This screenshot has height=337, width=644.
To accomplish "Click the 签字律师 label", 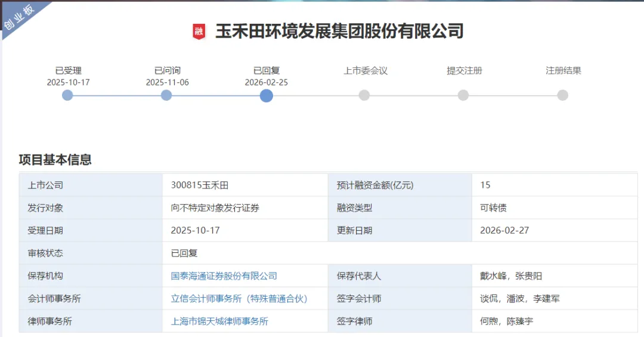I will [354, 321].
